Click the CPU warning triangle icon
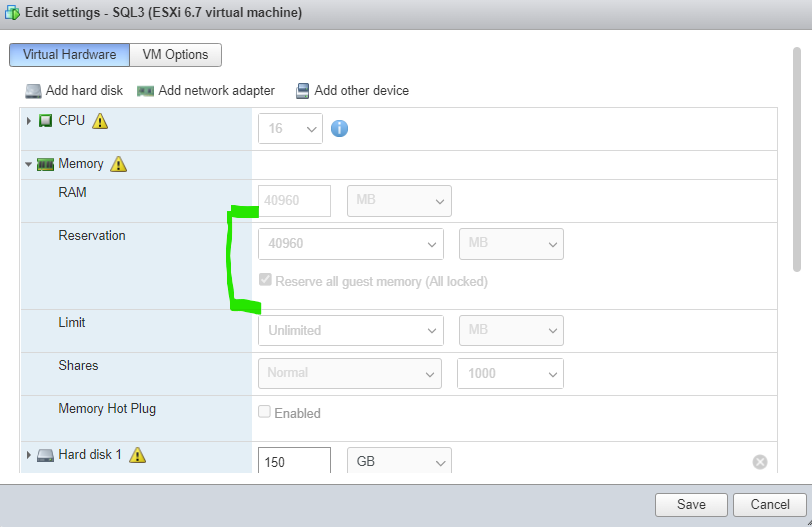 click(x=100, y=121)
